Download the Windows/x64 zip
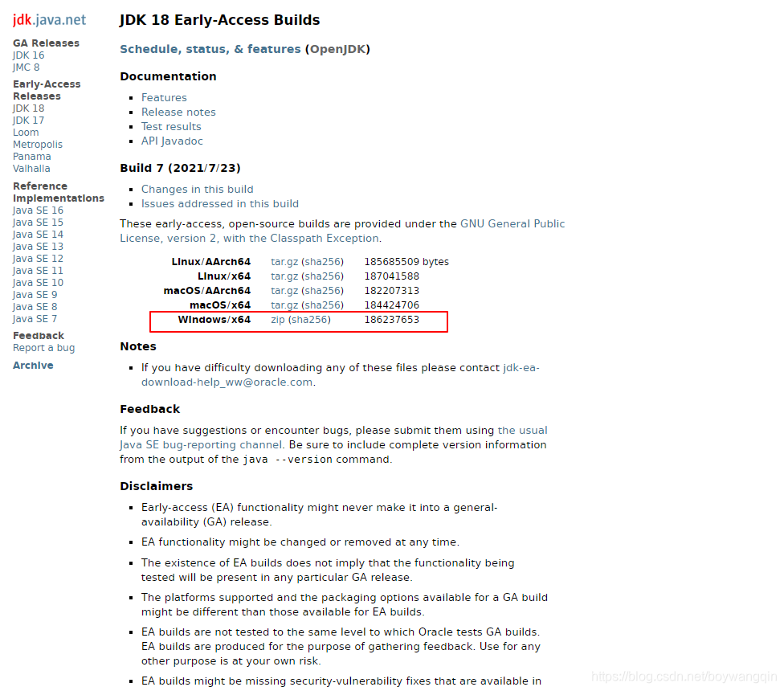Screen dimensions: 784x691 pyautogui.click(x=277, y=320)
